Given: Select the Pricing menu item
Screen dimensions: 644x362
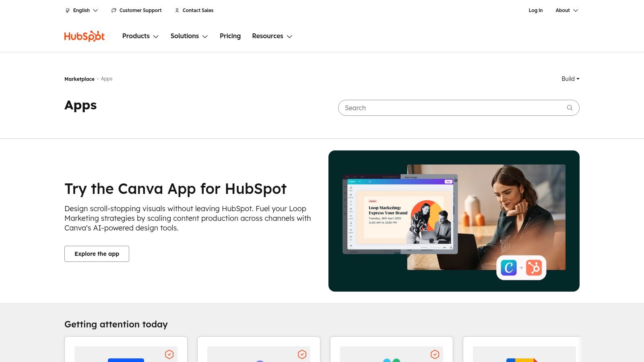Looking at the screenshot, I should tap(230, 36).
